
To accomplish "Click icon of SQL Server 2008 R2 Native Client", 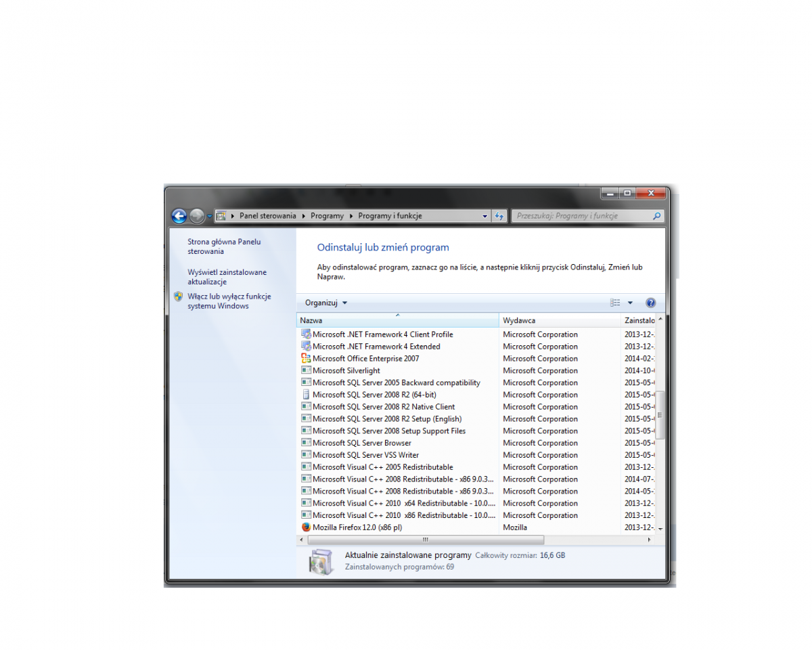I will (x=306, y=406).
